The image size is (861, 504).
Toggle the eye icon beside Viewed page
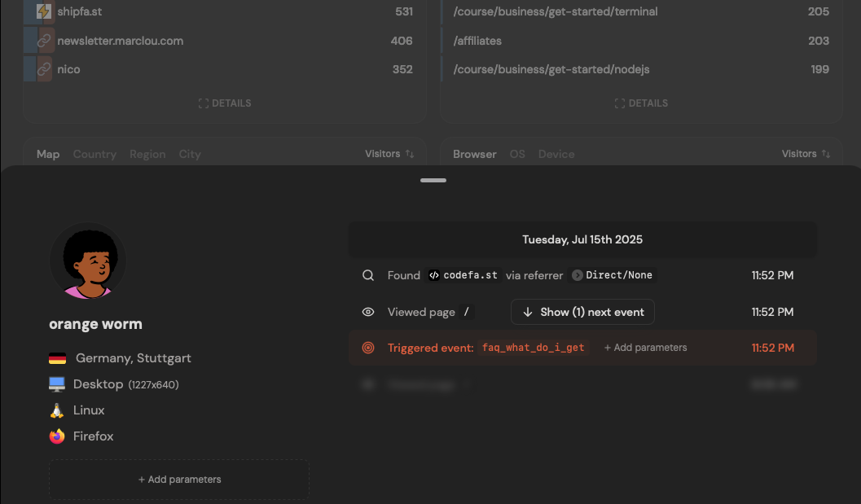368,312
